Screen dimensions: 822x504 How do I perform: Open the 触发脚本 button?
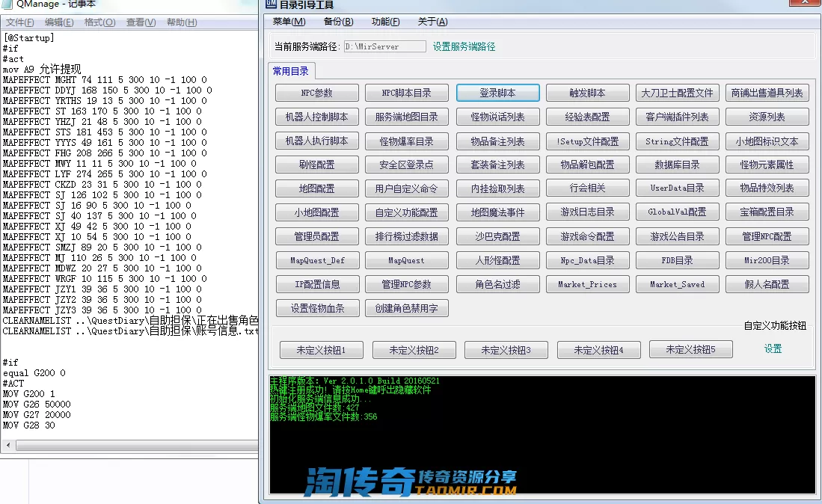(588, 93)
